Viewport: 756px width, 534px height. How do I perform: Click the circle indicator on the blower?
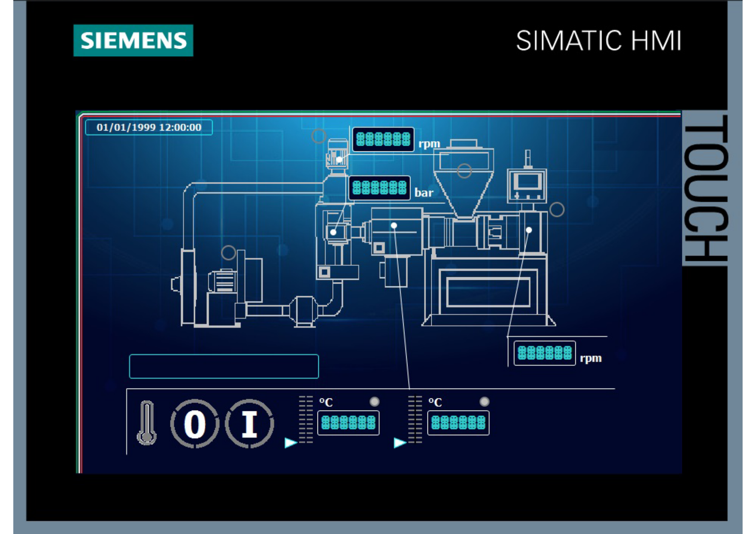[x=228, y=252]
